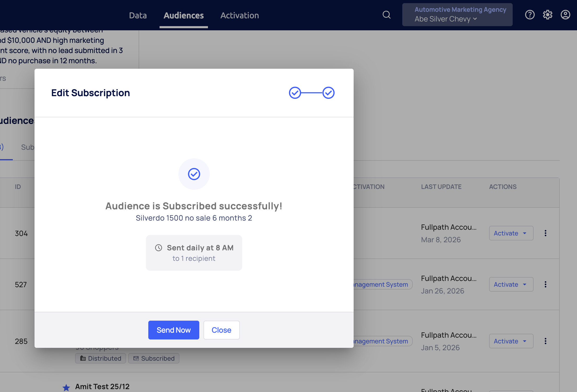Close the Edit Subscription dialog
The width and height of the screenshot is (577, 392).
[222, 330]
